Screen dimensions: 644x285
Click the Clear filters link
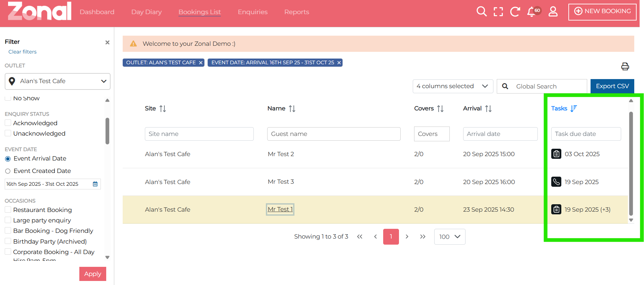pos(23,52)
